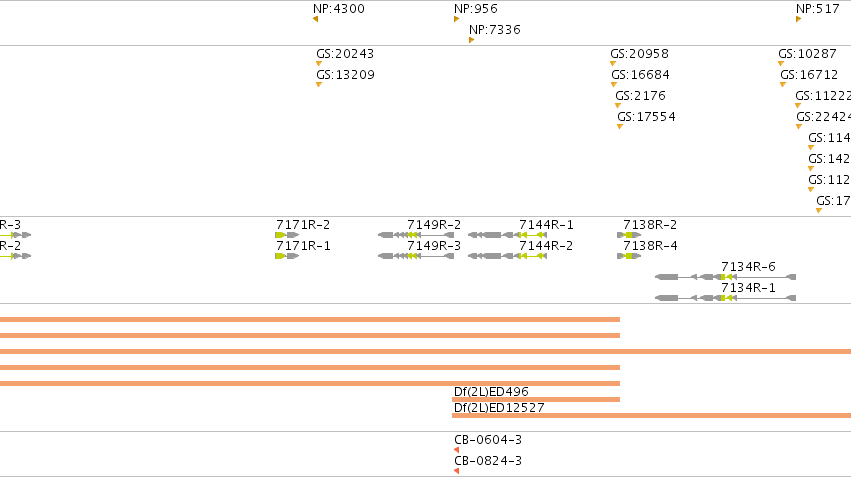
Task: Open the 7149R-3 label
Action: click(x=434, y=246)
